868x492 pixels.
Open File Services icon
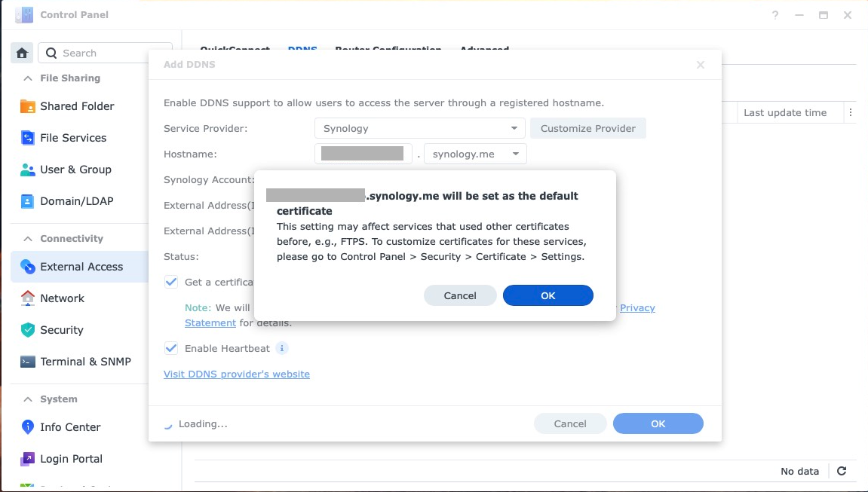(28, 138)
